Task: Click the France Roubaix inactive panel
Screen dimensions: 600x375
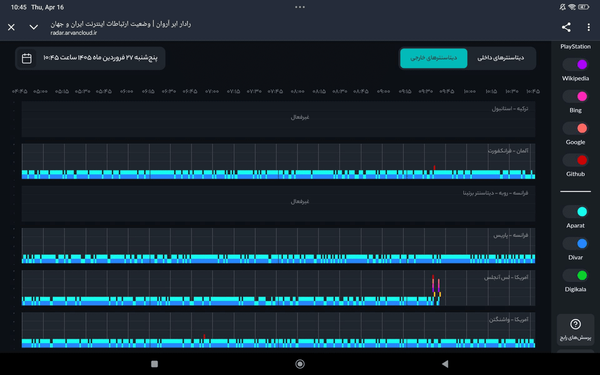Action: pos(278,204)
